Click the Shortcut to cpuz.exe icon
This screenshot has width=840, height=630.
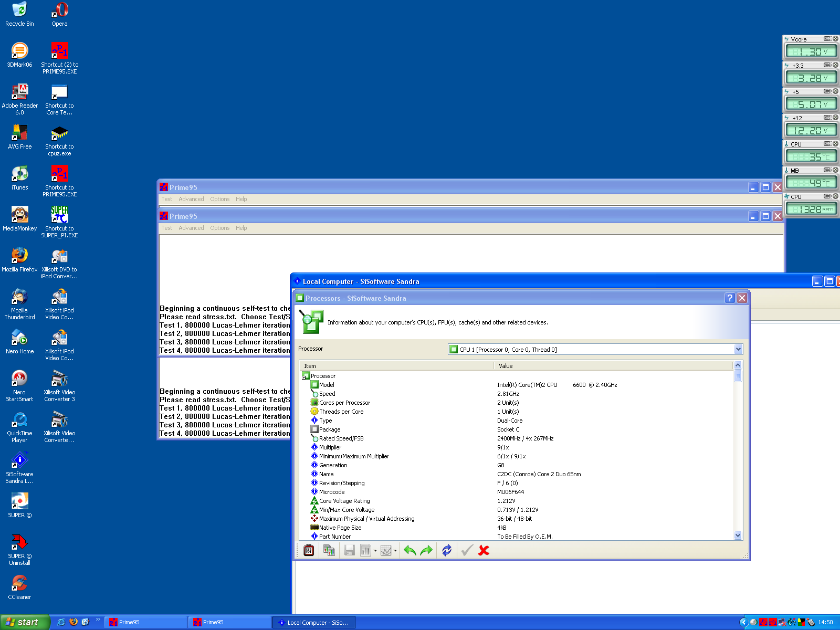click(x=59, y=140)
